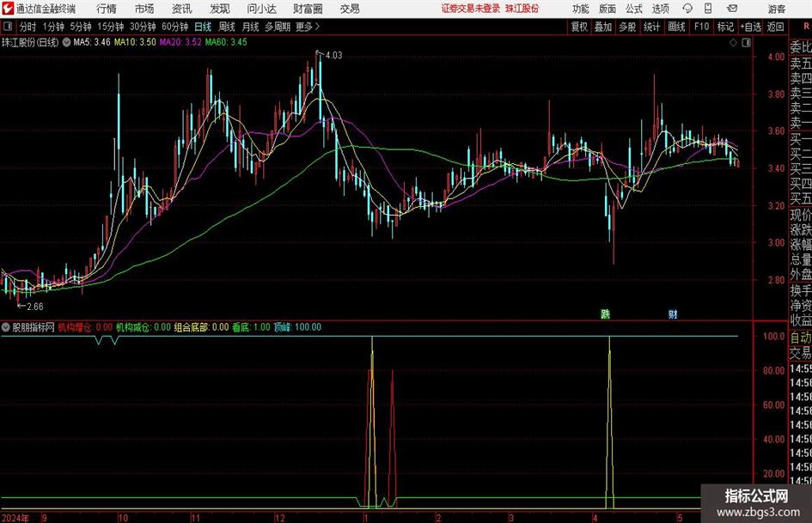Open the 版面 menu
The height and width of the screenshot is (523, 812).
point(607,9)
